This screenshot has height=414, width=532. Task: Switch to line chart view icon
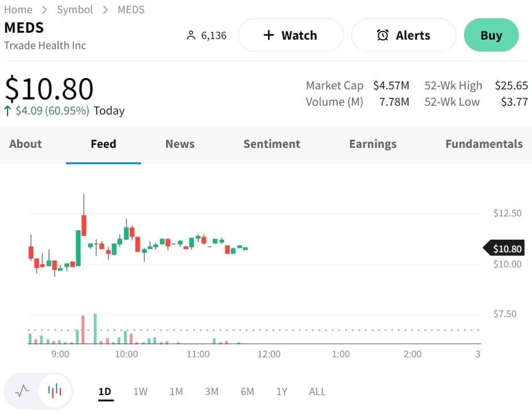click(x=22, y=391)
